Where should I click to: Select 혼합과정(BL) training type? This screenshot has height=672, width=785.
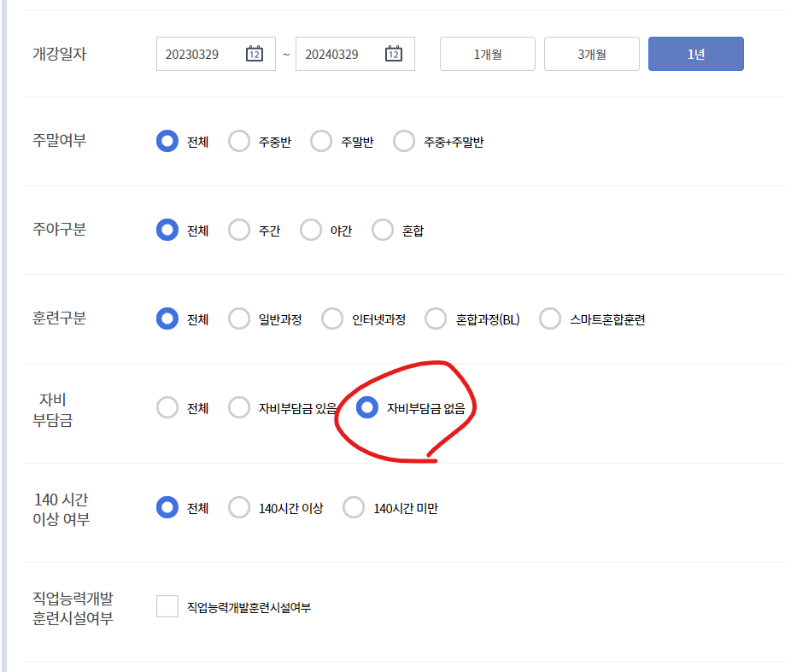point(436,318)
